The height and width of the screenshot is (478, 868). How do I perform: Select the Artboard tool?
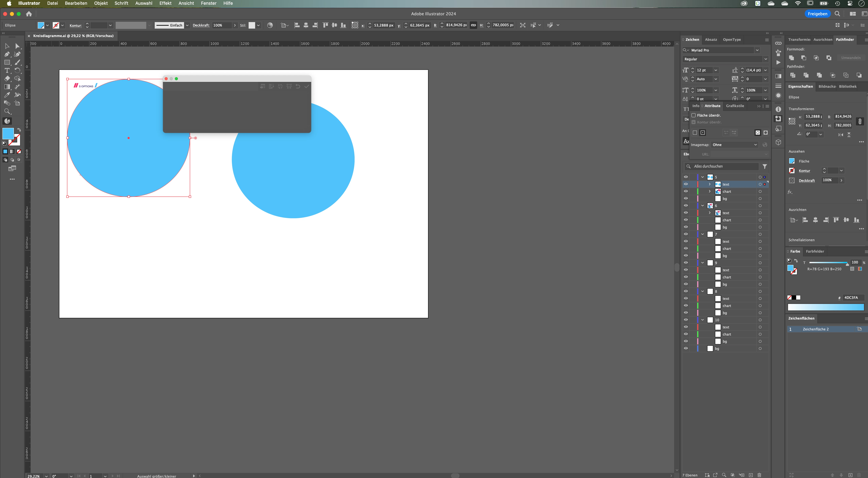coord(18,103)
